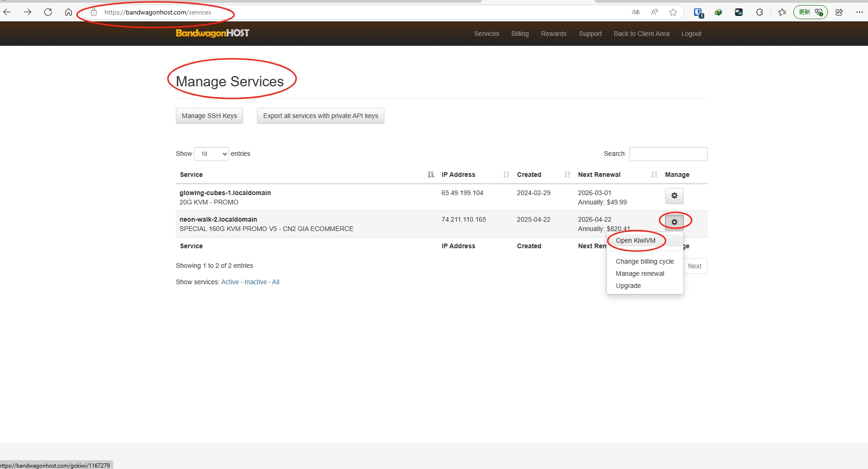Screen dimensions: 868x469
Task: Click created date 2025-04-22
Action: 534,219
